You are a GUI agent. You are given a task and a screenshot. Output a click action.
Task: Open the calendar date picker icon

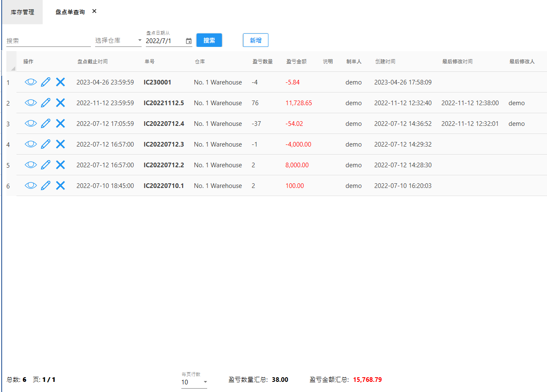(x=189, y=41)
